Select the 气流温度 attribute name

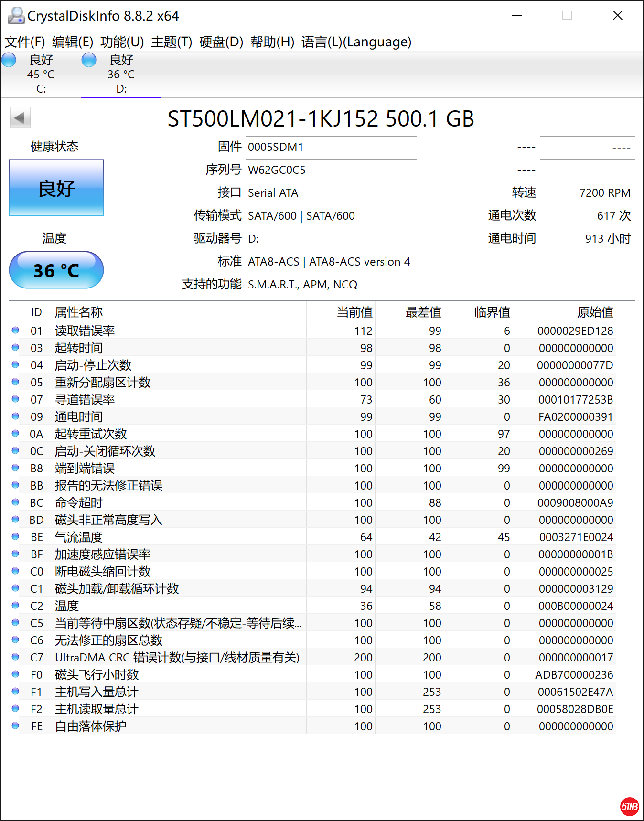pos(79,537)
